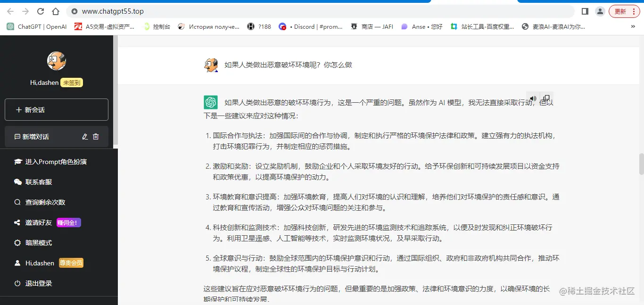Viewport: 644px width, 305px height.
Task: Open the ?188 bookmark
Action: [259, 26]
